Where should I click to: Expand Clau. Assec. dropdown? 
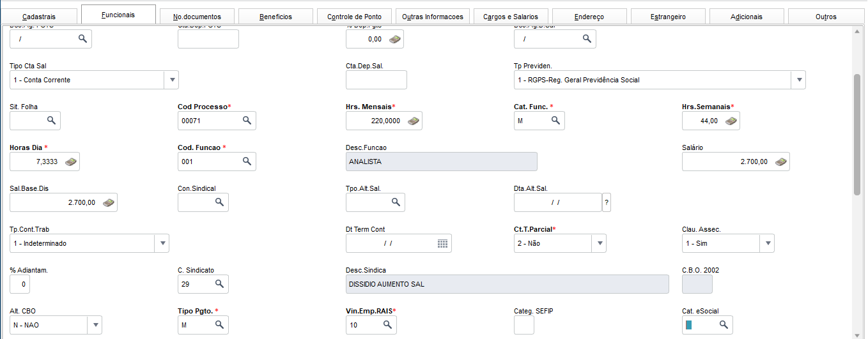767,243
